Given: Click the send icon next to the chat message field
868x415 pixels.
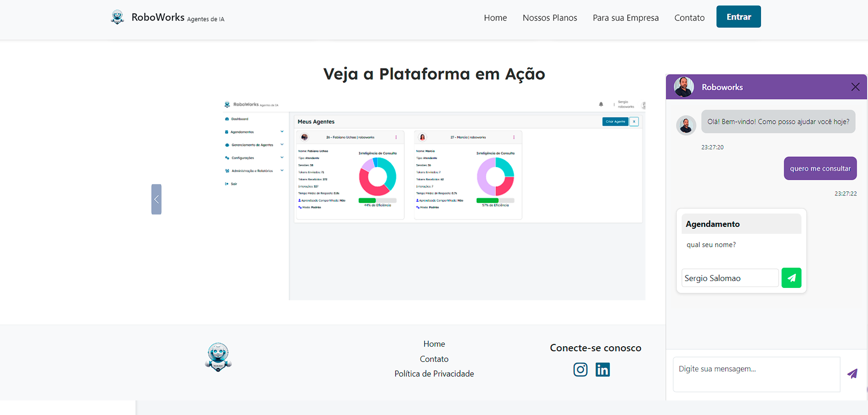Looking at the screenshot, I should [x=853, y=374].
